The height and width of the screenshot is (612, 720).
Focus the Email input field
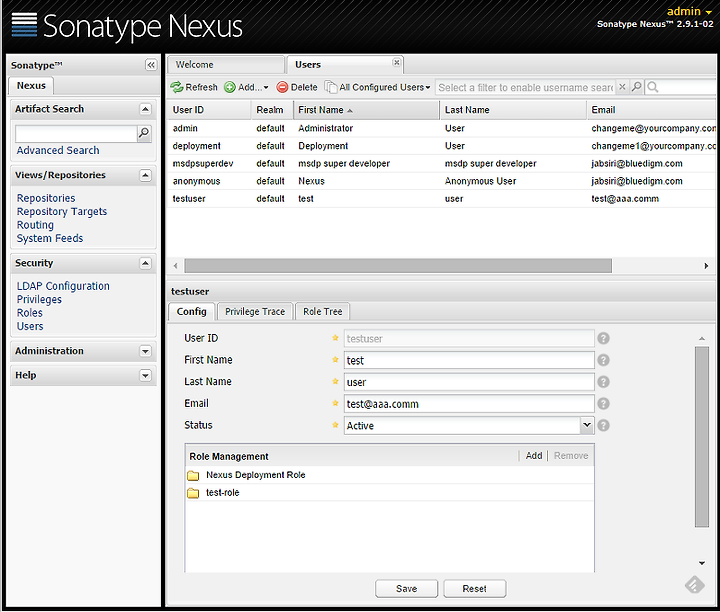pos(469,404)
